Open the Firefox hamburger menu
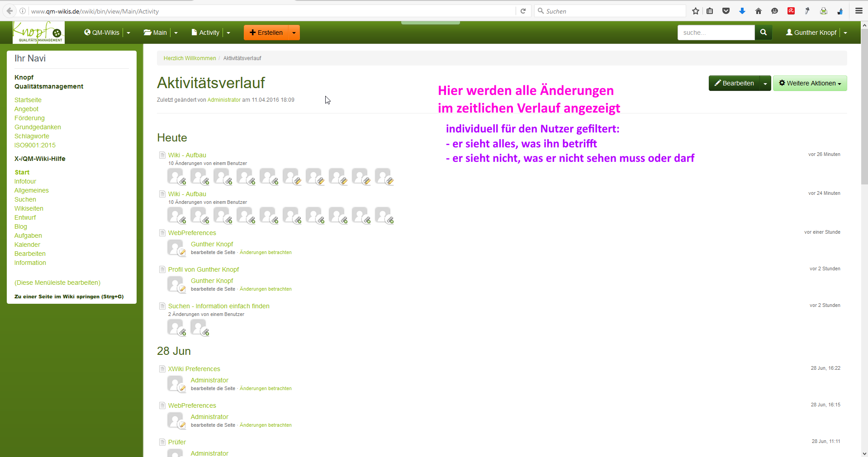 (859, 11)
